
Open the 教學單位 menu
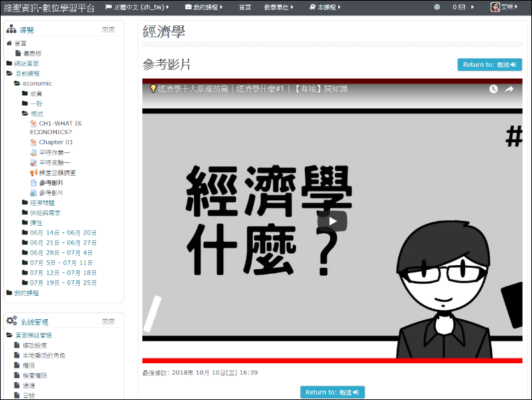click(279, 7)
